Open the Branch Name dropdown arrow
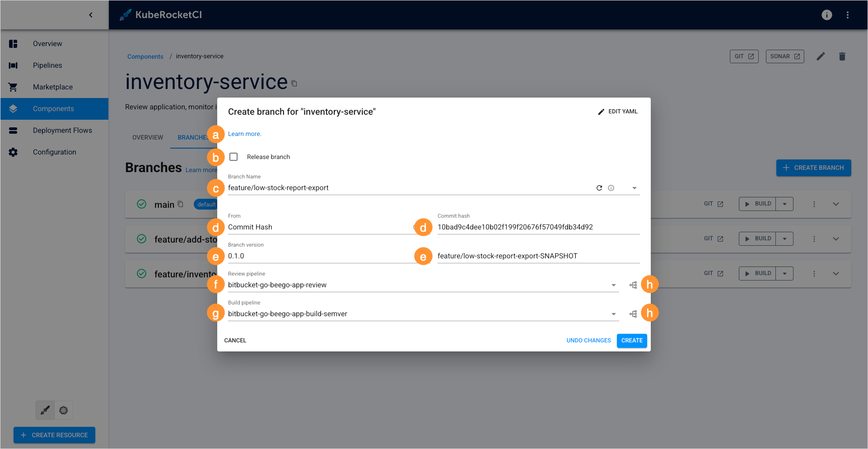This screenshot has height=449, width=868. pyautogui.click(x=634, y=188)
